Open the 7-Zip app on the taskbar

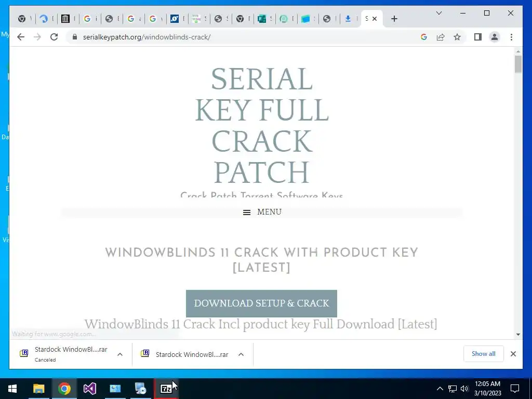coord(166,389)
